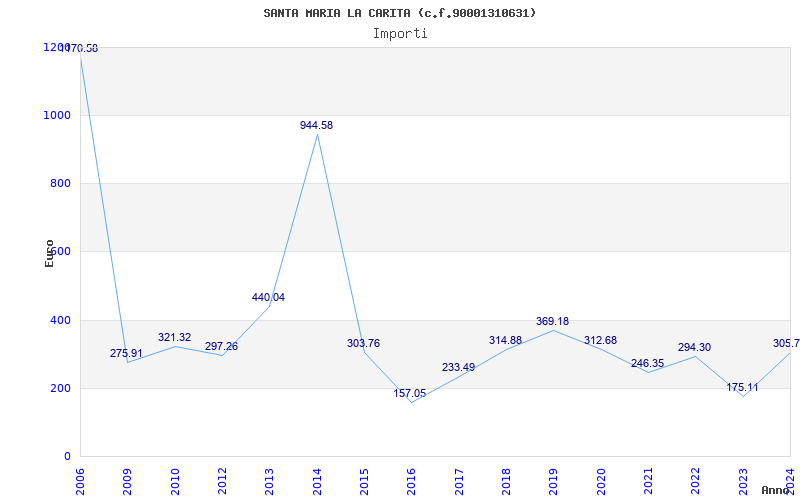The image size is (800, 500).
Task: Click the 1000 y-axis tick label
Action: click(57, 115)
